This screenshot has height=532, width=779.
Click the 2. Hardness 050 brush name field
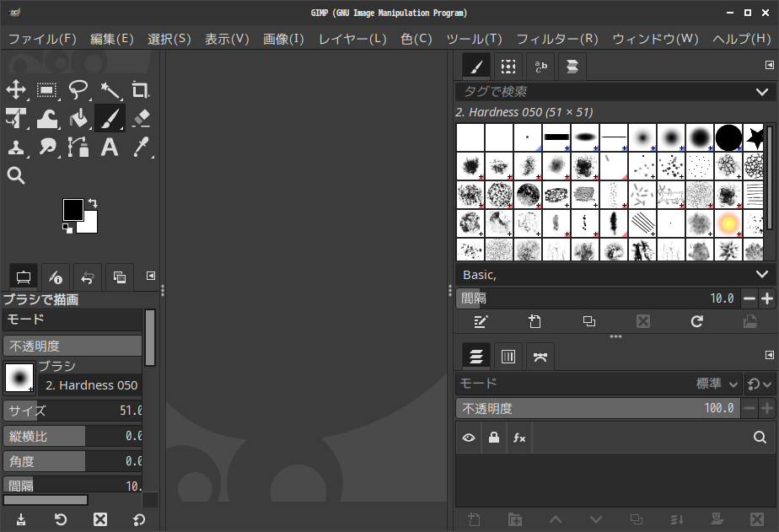(x=91, y=385)
